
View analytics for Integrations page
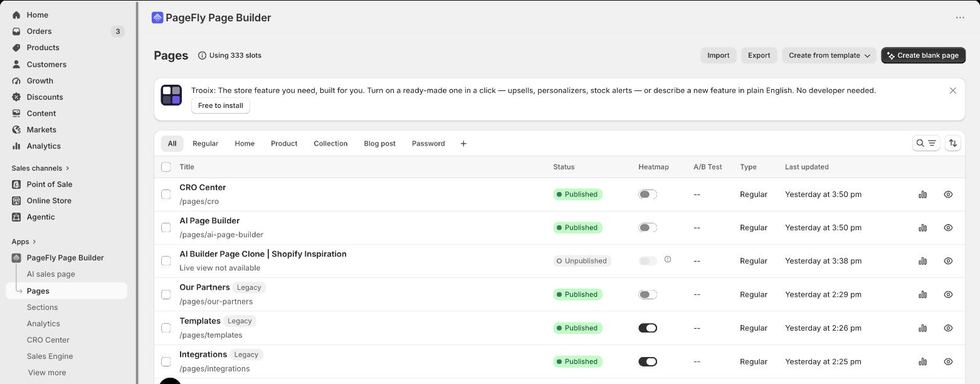922,361
